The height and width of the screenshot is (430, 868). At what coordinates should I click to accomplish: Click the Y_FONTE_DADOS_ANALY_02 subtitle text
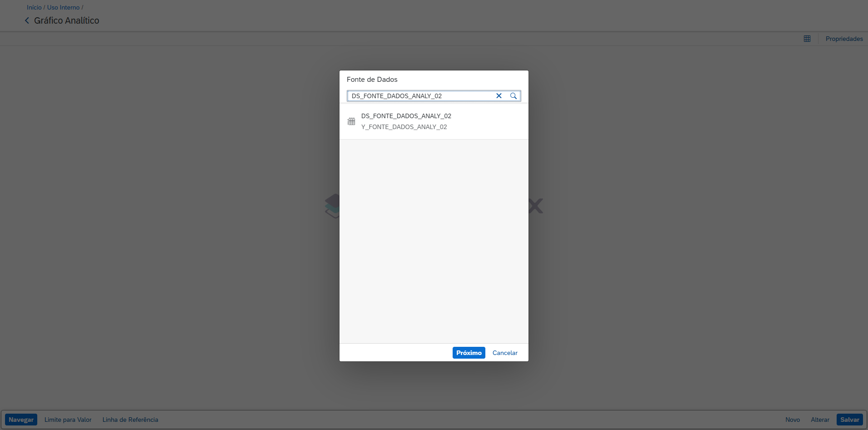click(x=404, y=127)
